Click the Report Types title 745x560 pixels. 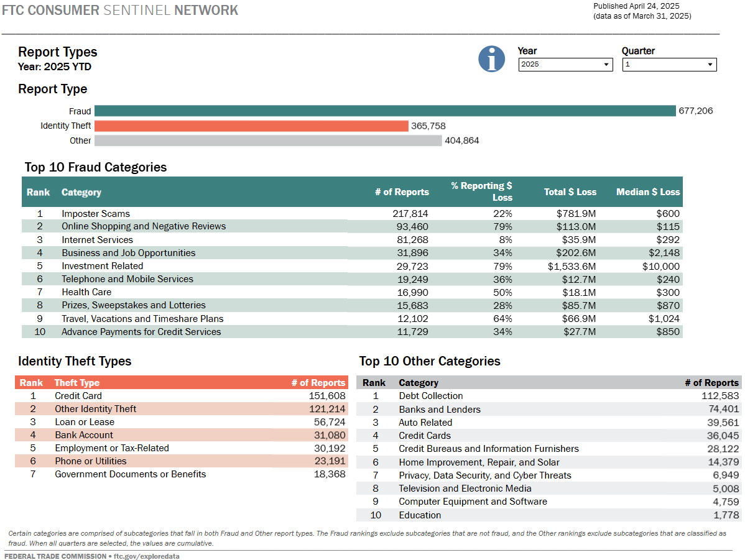tap(58, 52)
